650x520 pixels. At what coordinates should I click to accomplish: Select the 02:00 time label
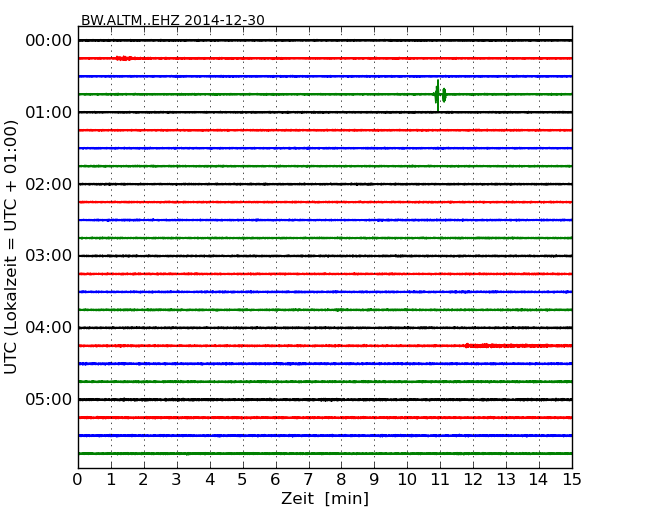[49, 184]
